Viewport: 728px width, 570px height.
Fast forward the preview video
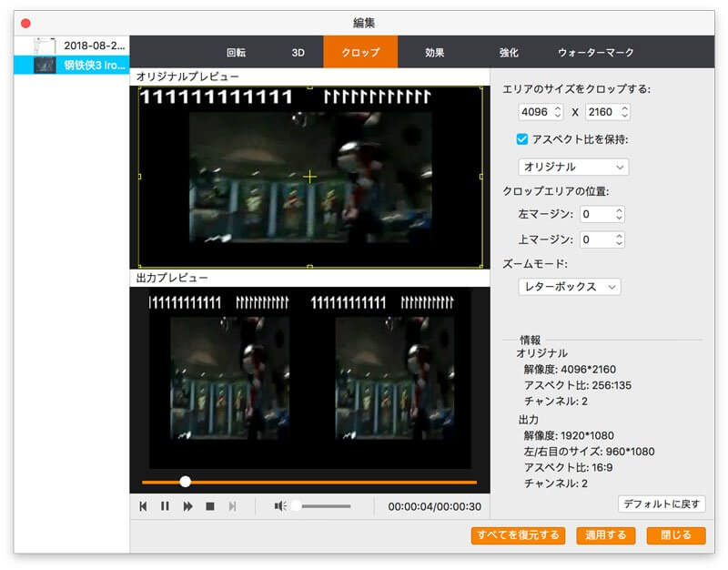pyautogui.click(x=187, y=506)
